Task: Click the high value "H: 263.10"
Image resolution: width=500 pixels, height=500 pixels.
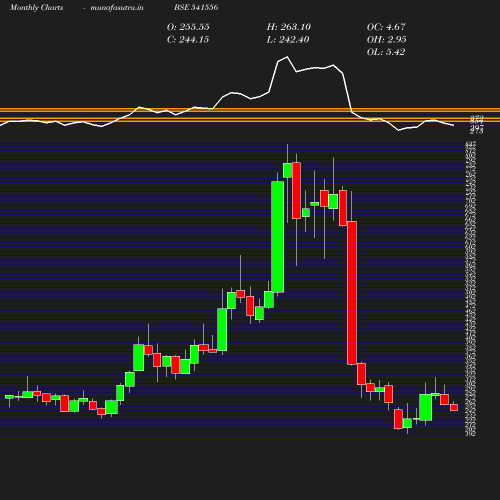Action: (289, 27)
